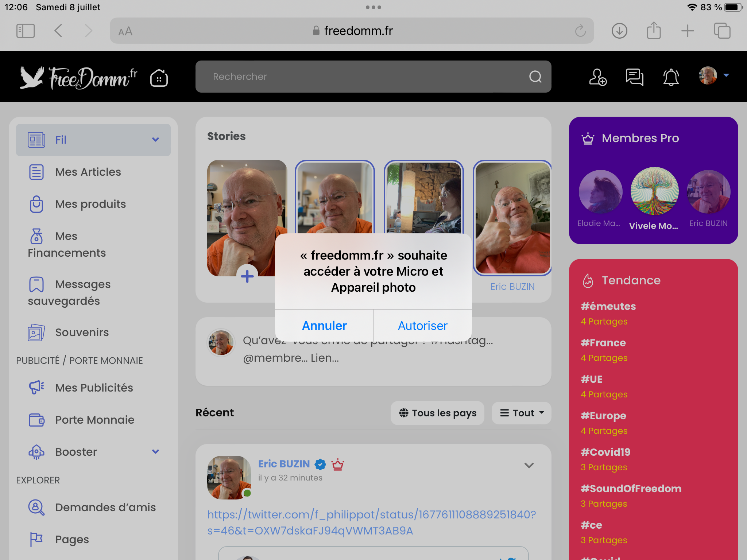Open the notifications bell
Screen dimensions: 747x560
(671, 77)
